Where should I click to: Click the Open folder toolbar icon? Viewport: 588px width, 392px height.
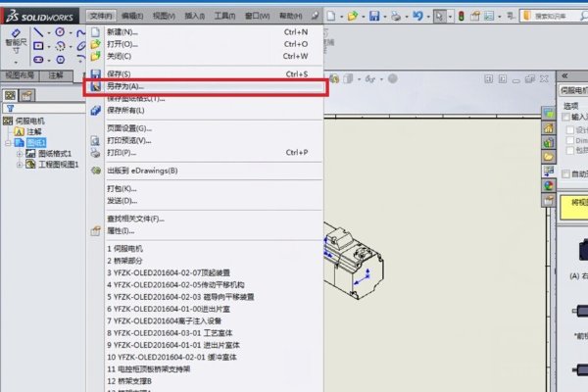point(353,16)
